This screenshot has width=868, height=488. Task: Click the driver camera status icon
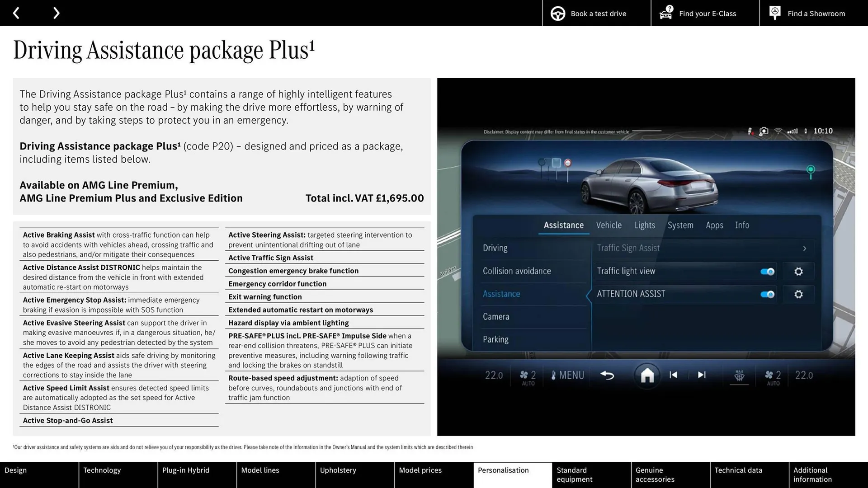click(764, 131)
